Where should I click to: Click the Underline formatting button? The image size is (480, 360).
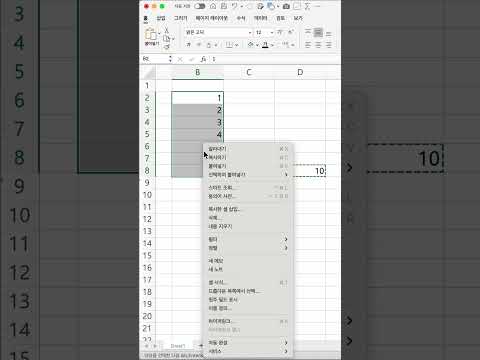(x=209, y=44)
